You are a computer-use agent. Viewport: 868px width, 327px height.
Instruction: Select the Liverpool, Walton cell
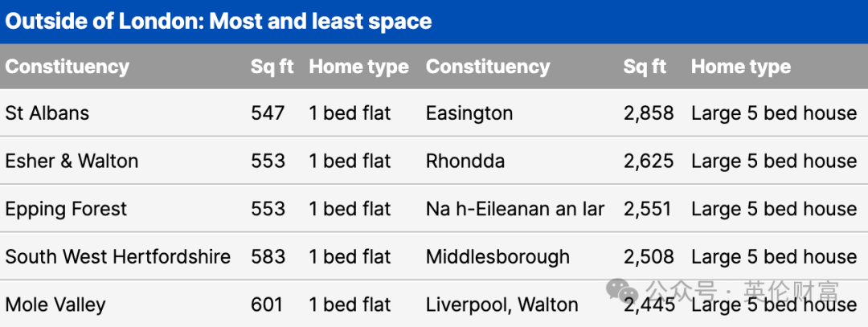tap(502, 305)
